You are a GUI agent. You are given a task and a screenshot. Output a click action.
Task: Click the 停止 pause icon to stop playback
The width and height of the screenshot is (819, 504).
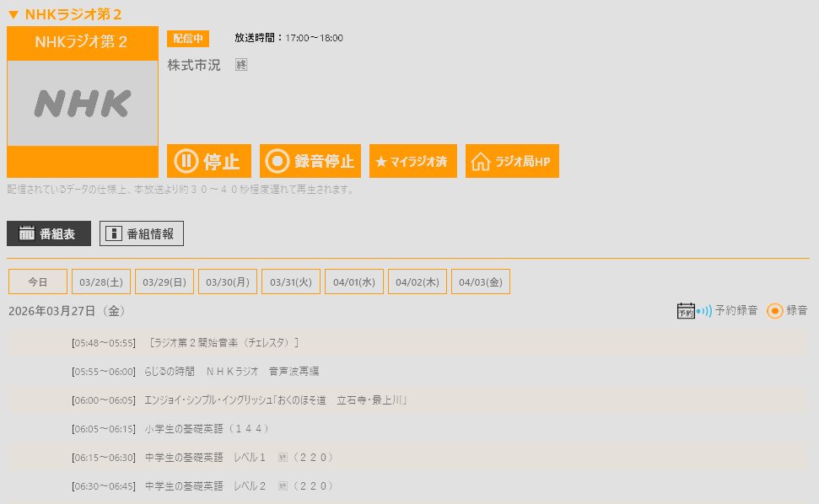[x=187, y=161]
